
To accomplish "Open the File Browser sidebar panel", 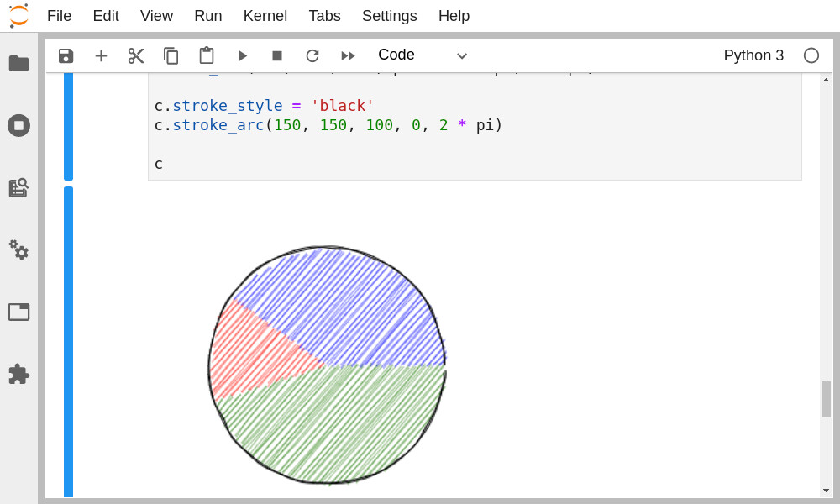I will (18, 63).
